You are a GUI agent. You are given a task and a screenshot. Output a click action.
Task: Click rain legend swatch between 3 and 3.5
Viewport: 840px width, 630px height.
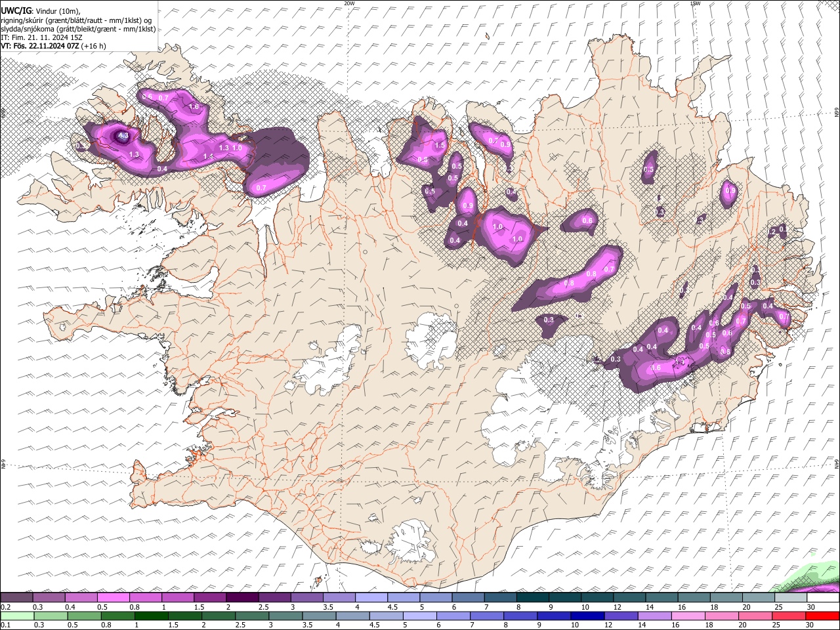pos(285,616)
